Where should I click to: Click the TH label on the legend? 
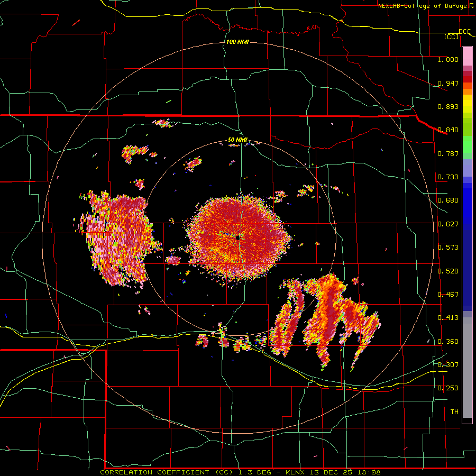(x=454, y=412)
